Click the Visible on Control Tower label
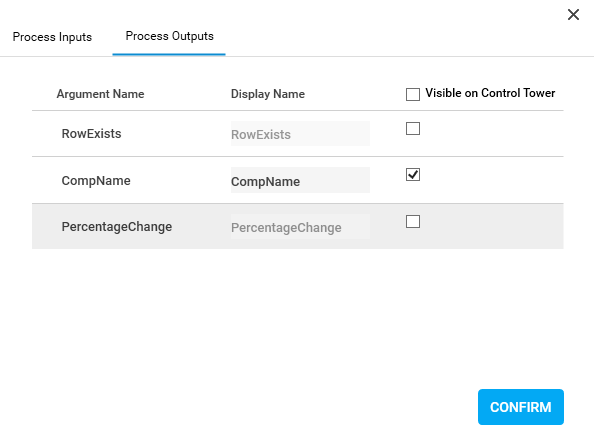This screenshot has width=594, height=447. (x=490, y=93)
